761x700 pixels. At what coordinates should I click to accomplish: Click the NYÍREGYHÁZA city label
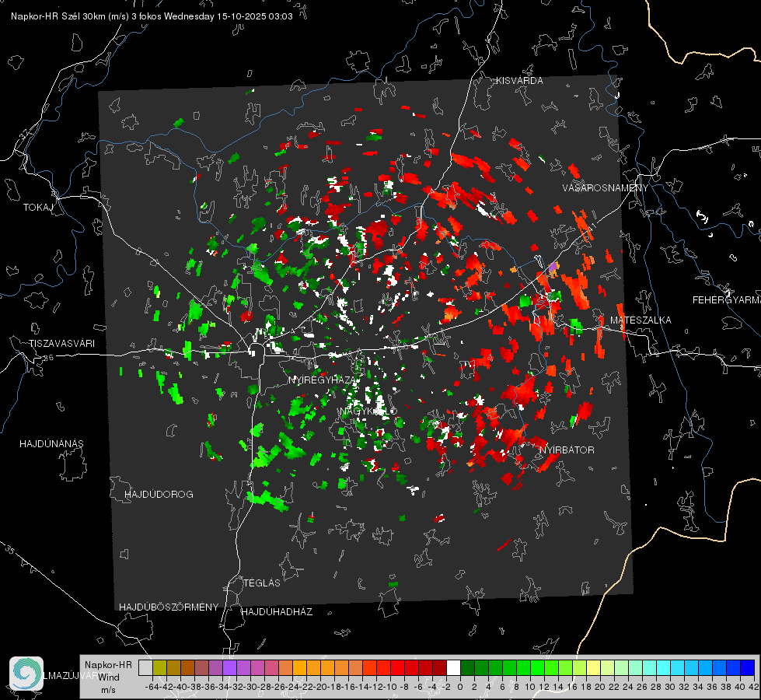(x=324, y=380)
